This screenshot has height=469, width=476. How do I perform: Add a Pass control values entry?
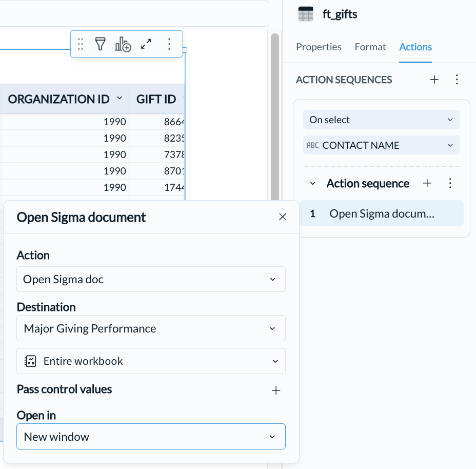(x=276, y=390)
